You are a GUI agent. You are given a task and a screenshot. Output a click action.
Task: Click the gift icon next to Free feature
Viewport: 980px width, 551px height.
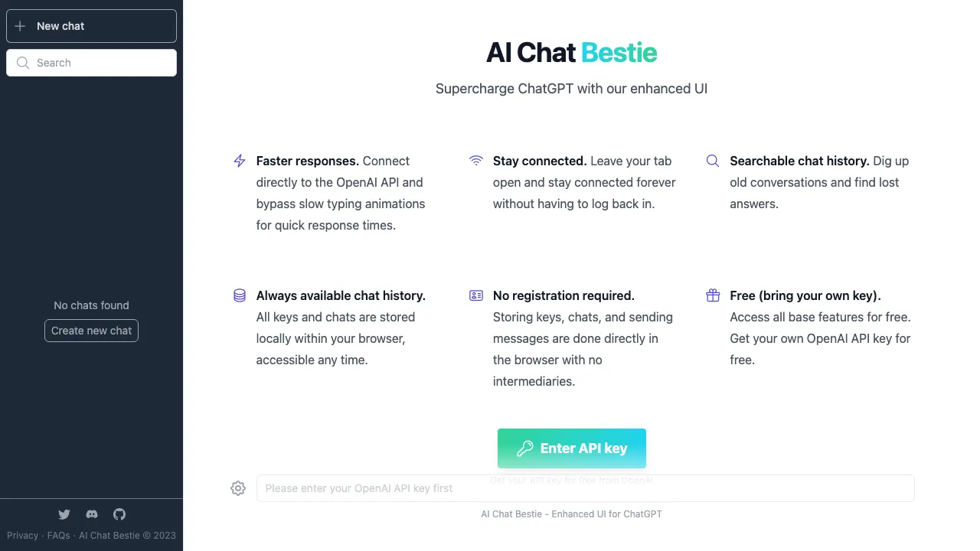tap(713, 295)
